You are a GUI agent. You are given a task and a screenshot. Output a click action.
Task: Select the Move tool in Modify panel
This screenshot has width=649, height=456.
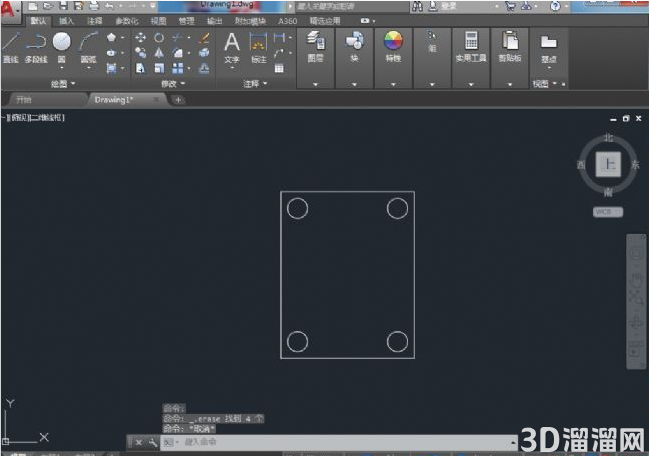[140, 38]
